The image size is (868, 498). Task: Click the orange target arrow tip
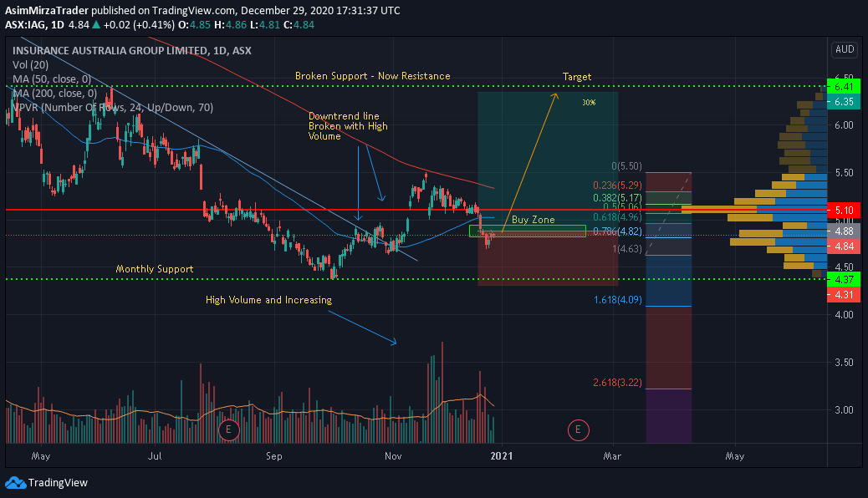coord(554,95)
